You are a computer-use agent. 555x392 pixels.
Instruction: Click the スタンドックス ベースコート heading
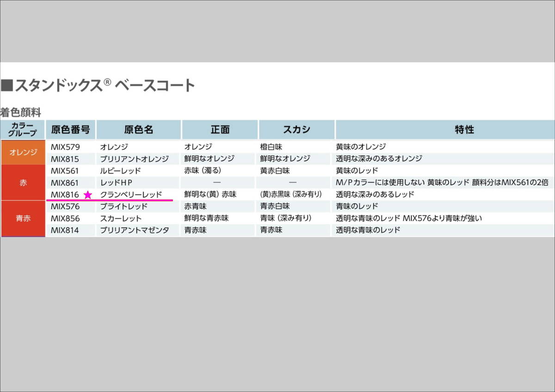coord(98,85)
